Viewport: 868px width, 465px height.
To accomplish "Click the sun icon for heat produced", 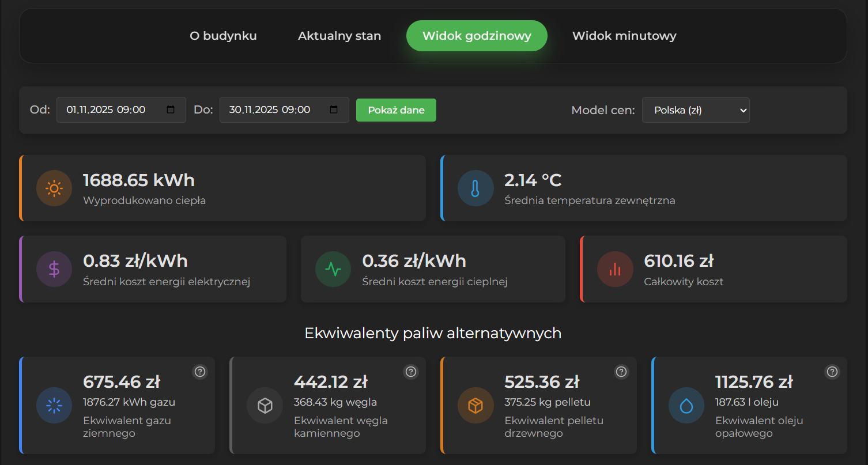I will pos(54,188).
